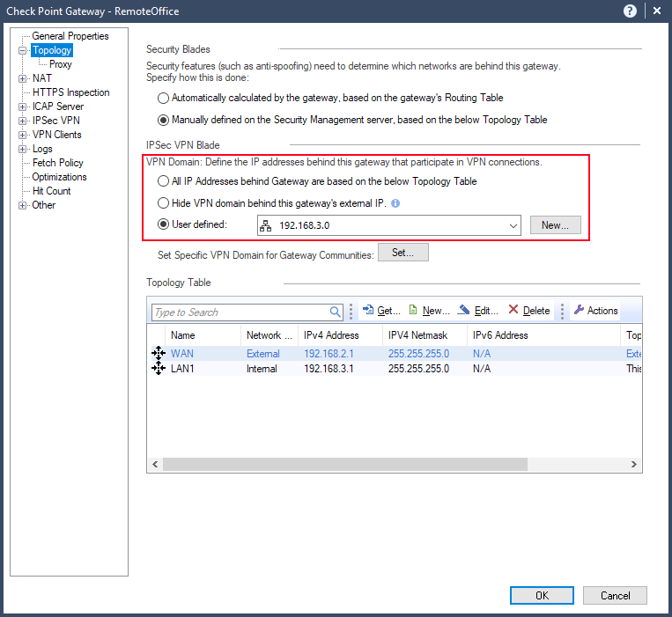Open the help question mark icon
672x617 pixels.
pyautogui.click(x=630, y=11)
